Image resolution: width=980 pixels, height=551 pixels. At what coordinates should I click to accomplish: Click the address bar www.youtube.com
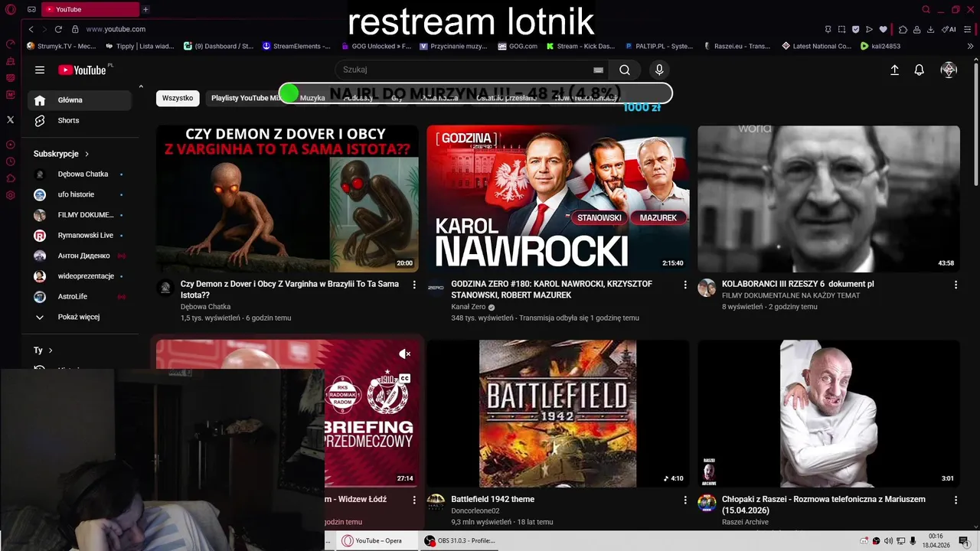tap(116, 29)
